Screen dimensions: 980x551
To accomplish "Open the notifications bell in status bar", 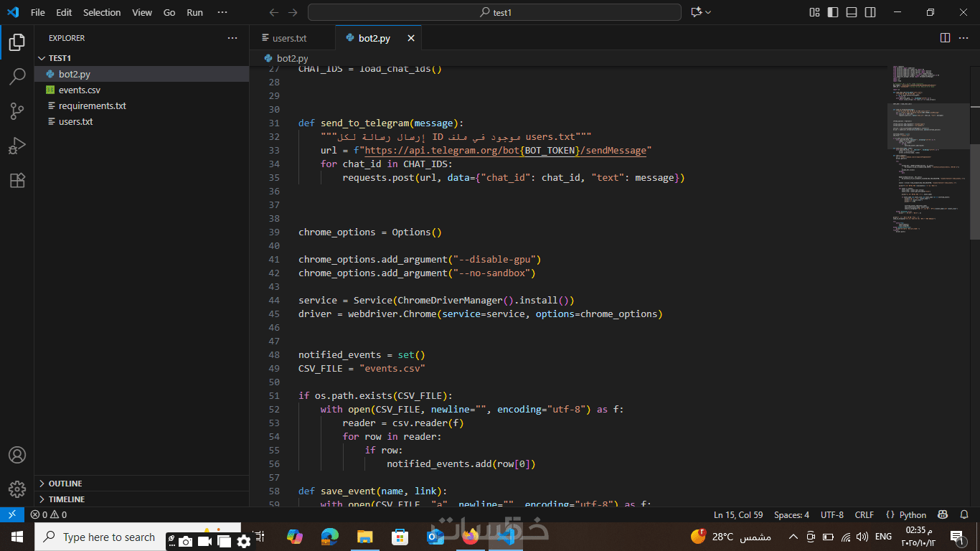I will tap(963, 514).
